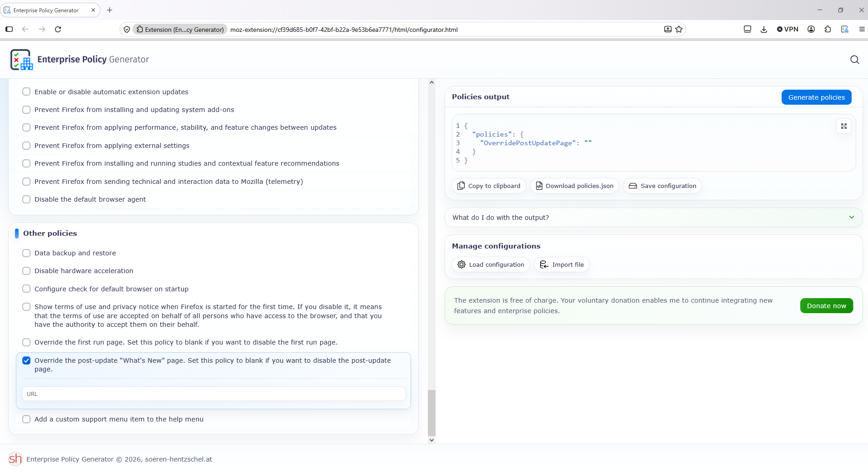Click the Enterprise Policy Generator toolbar extension icon
Screen dimensions: 868x472
click(845, 29)
